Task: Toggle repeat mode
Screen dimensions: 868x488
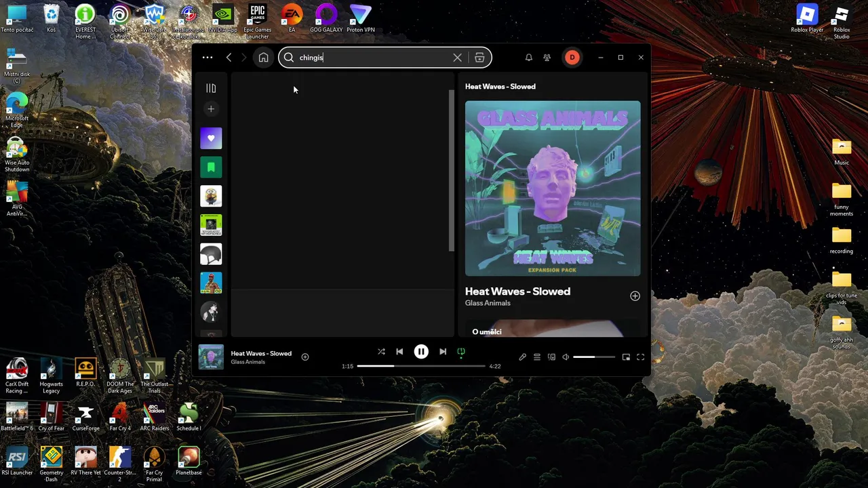Action: pos(461,352)
